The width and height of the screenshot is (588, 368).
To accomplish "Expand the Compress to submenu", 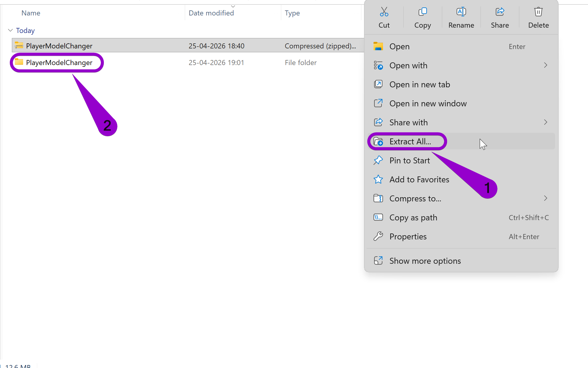I will click(x=546, y=198).
